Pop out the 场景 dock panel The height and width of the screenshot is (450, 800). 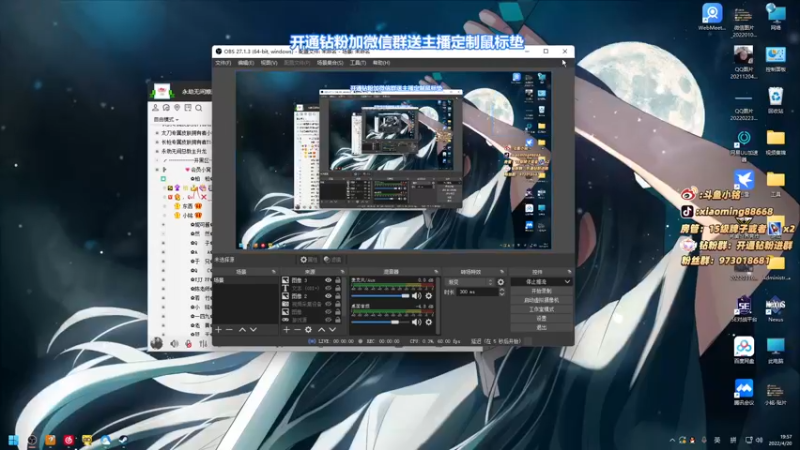273,272
